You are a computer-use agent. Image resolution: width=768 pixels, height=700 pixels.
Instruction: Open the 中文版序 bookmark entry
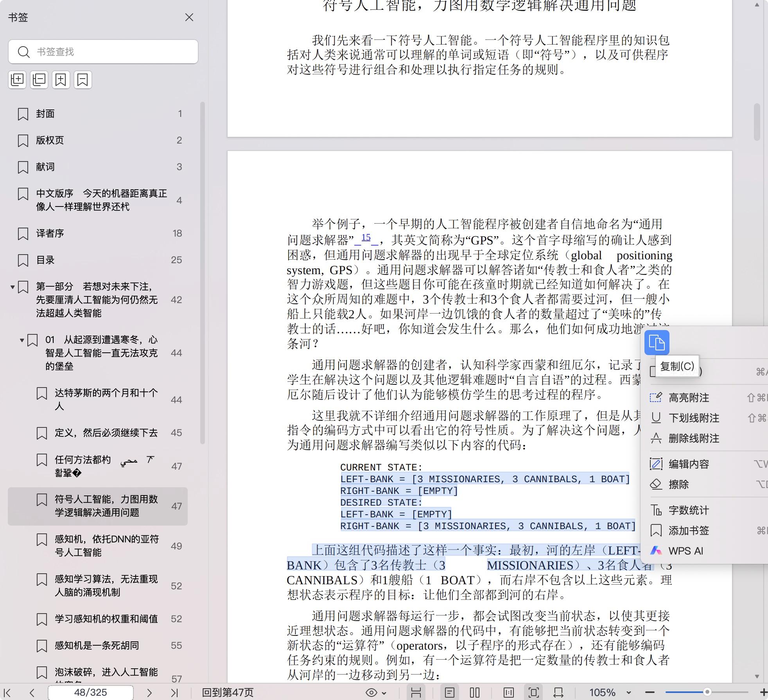click(98, 200)
